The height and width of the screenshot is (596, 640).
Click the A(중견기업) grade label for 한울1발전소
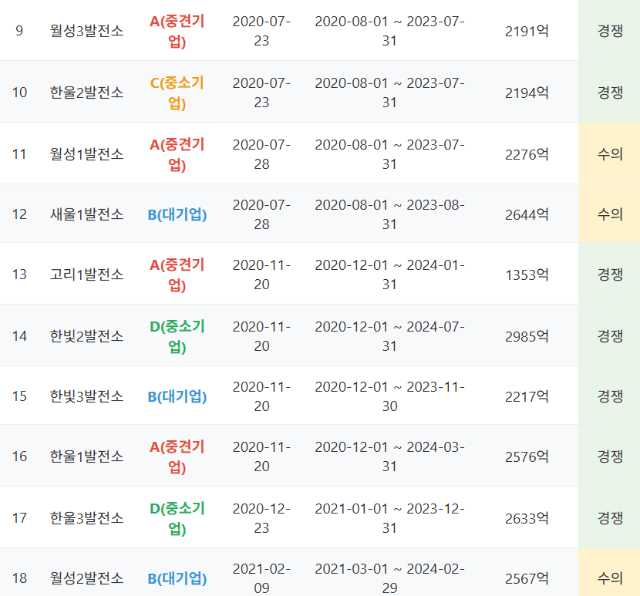[177, 457]
